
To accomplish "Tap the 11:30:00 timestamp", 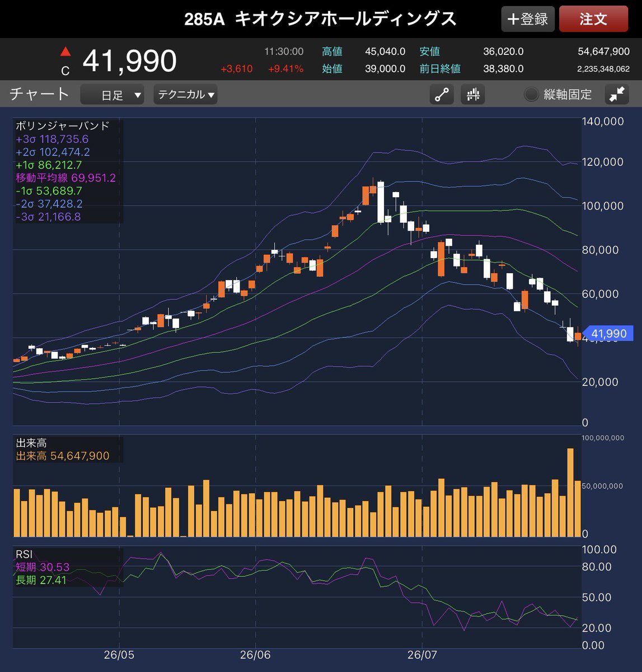I will click(284, 52).
